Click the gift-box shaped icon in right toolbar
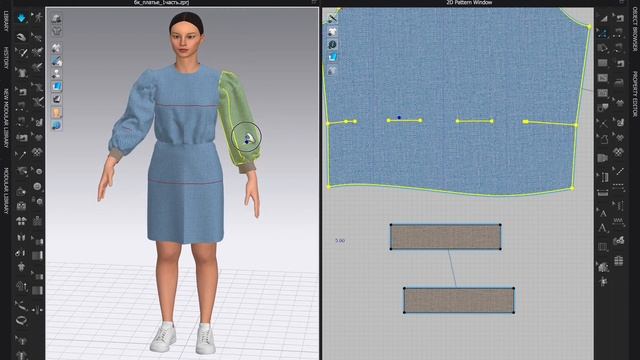Viewport: 640px width, 360px height. (619, 260)
